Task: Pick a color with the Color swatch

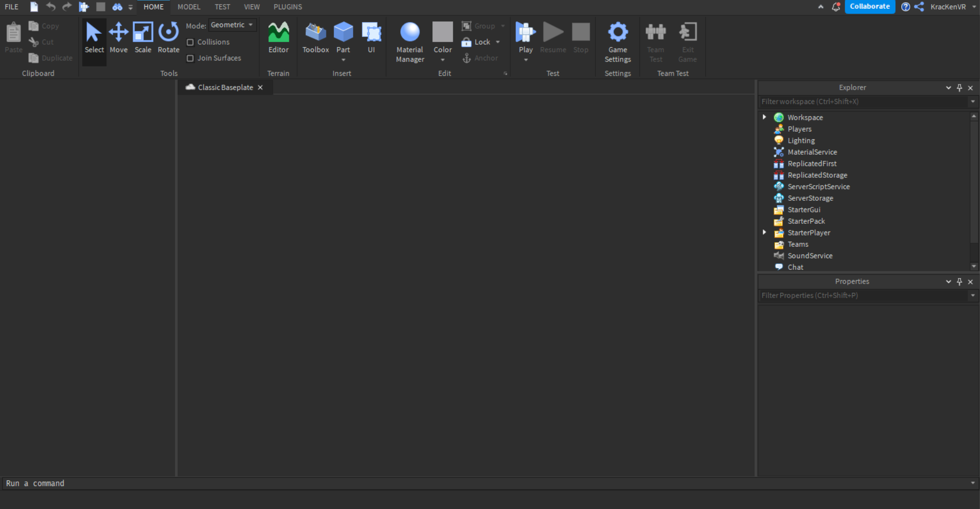Action: 443,32
